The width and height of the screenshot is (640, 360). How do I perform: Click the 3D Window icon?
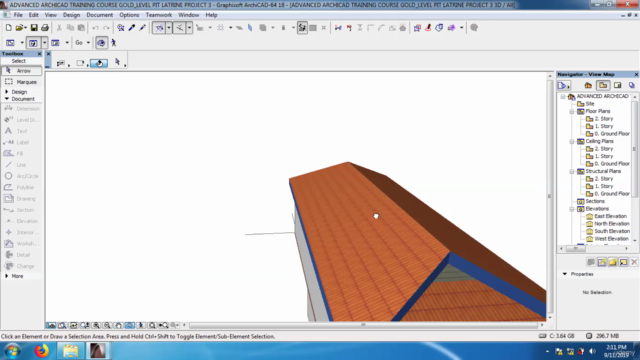33,42
